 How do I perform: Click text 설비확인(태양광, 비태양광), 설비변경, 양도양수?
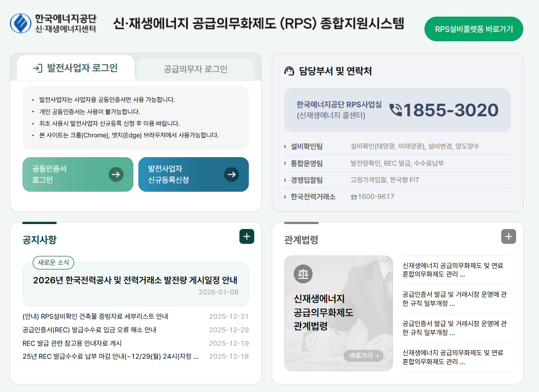point(415,146)
